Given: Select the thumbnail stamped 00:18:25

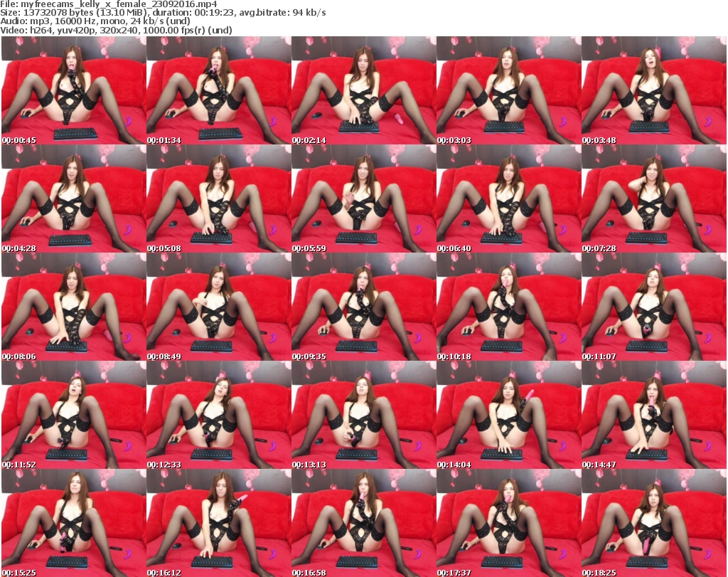Looking at the screenshot, I should point(654,523).
